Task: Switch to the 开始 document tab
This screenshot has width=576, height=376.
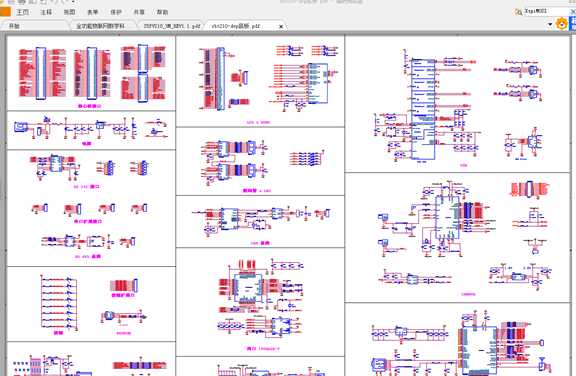Action: (35, 26)
